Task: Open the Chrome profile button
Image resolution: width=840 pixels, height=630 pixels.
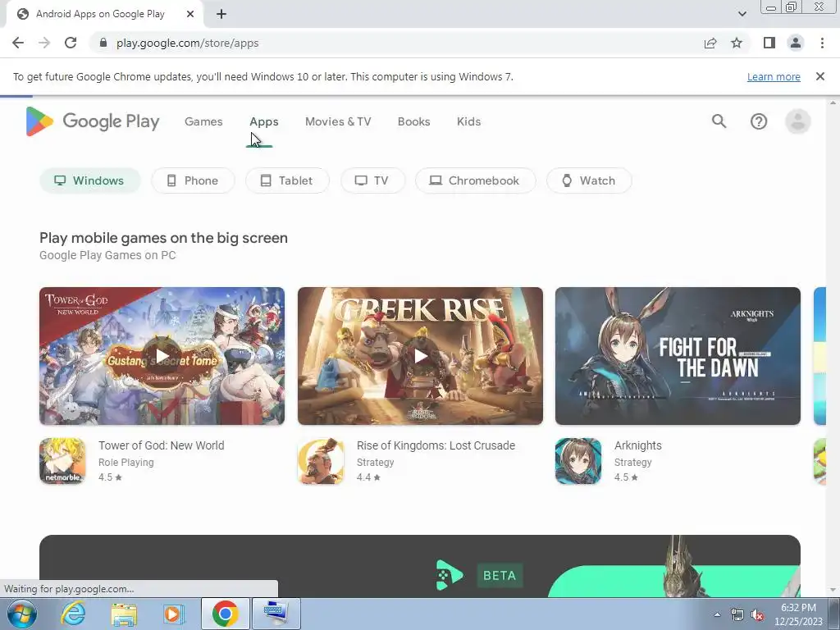Action: (796, 43)
